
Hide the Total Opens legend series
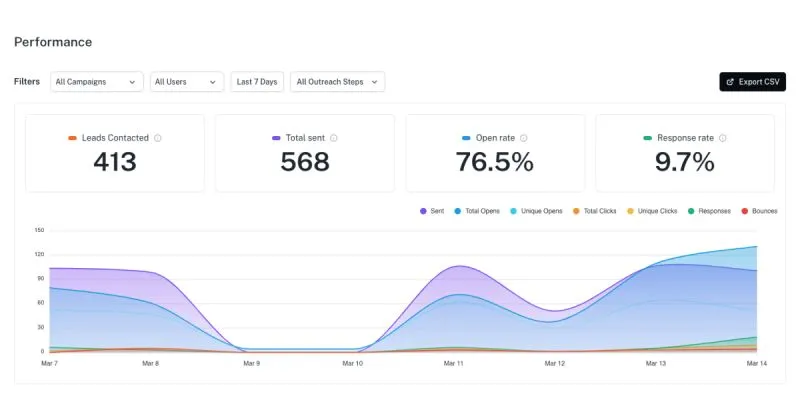point(479,211)
